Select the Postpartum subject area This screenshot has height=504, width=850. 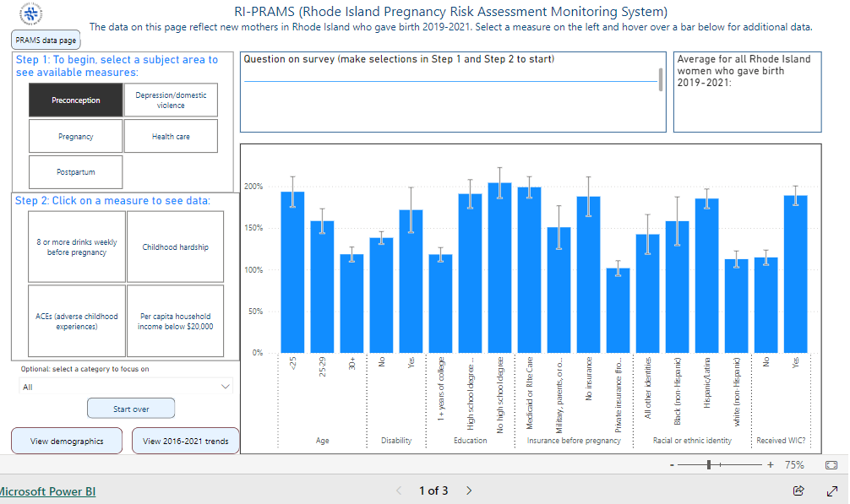click(x=75, y=172)
